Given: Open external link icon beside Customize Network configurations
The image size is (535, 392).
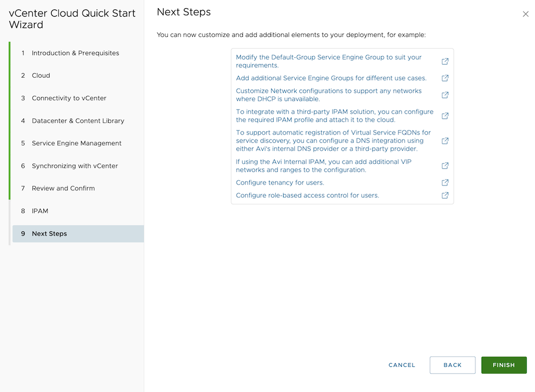Looking at the screenshot, I should pos(445,95).
